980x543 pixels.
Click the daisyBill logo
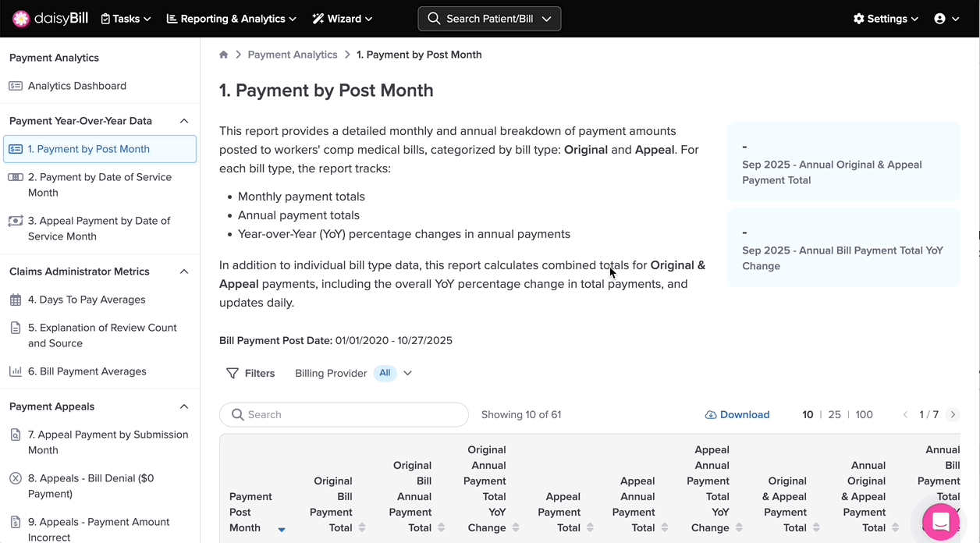[51, 19]
